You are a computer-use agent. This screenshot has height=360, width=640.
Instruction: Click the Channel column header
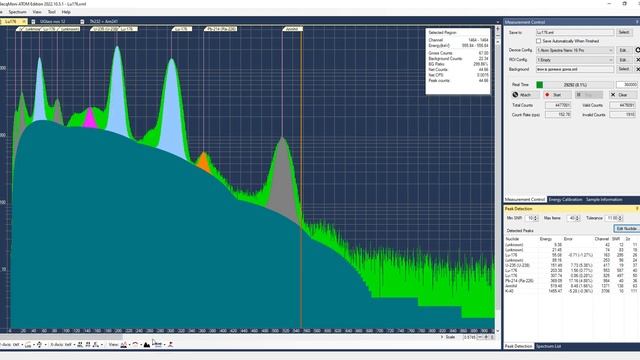pos(602,239)
